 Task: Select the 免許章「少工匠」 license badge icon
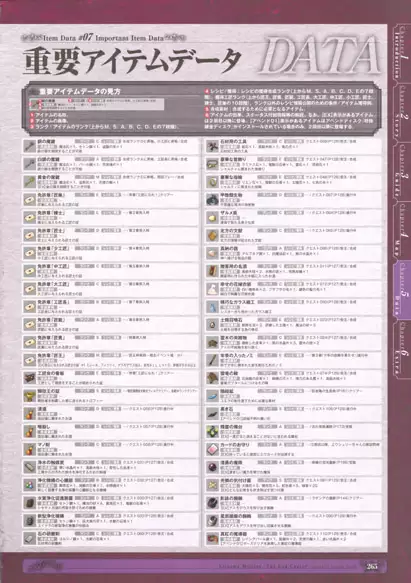pos(30,253)
